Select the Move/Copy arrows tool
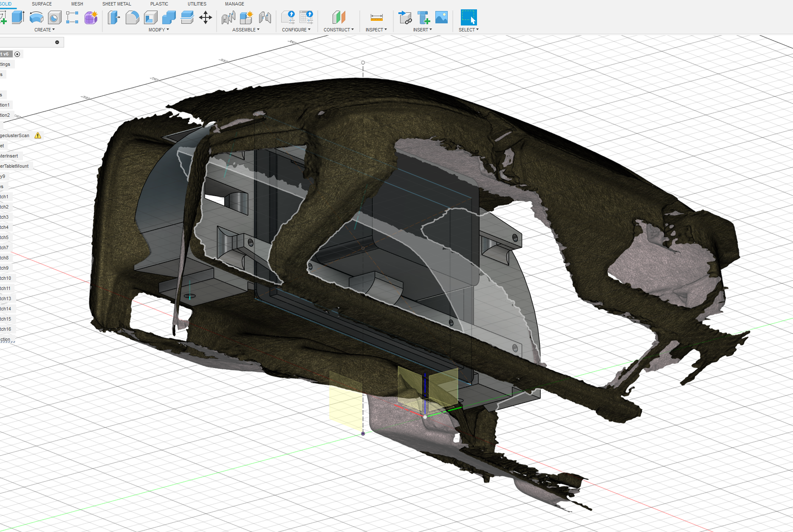Image resolution: width=793 pixels, height=532 pixels. tap(206, 17)
